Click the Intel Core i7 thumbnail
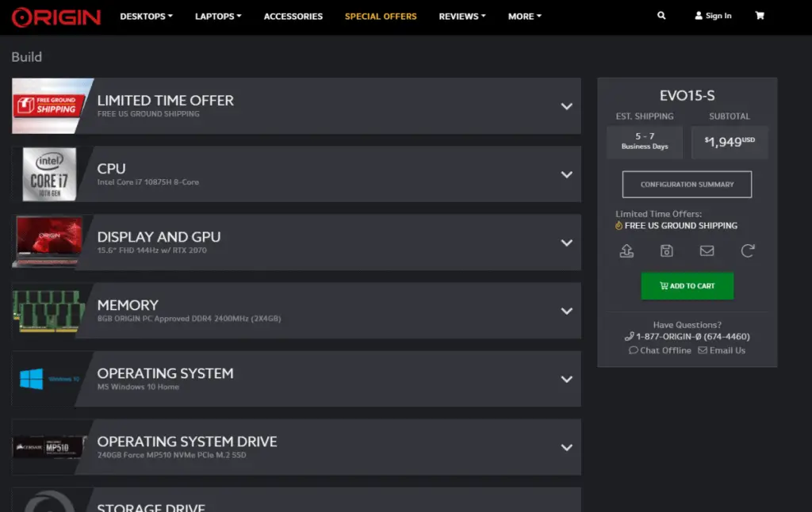 pyautogui.click(x=49, y=174)
